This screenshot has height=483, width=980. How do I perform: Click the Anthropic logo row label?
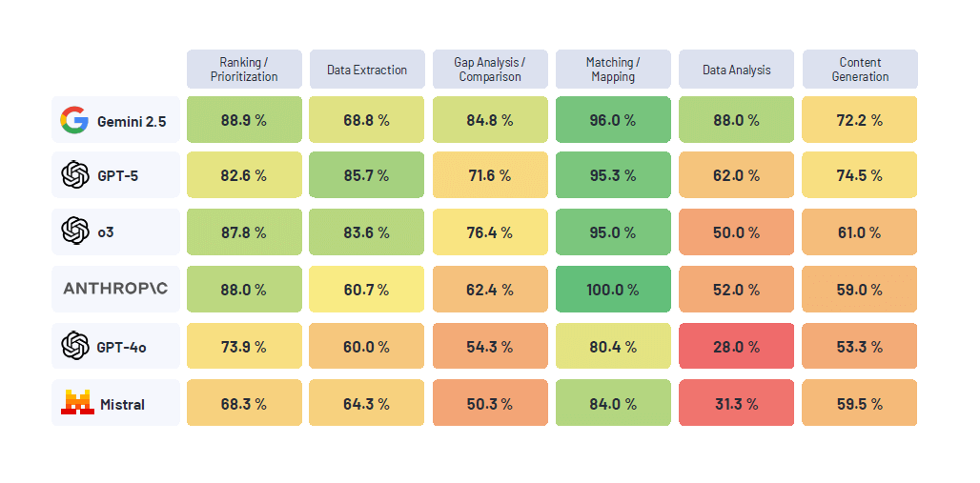pos(115,289)
